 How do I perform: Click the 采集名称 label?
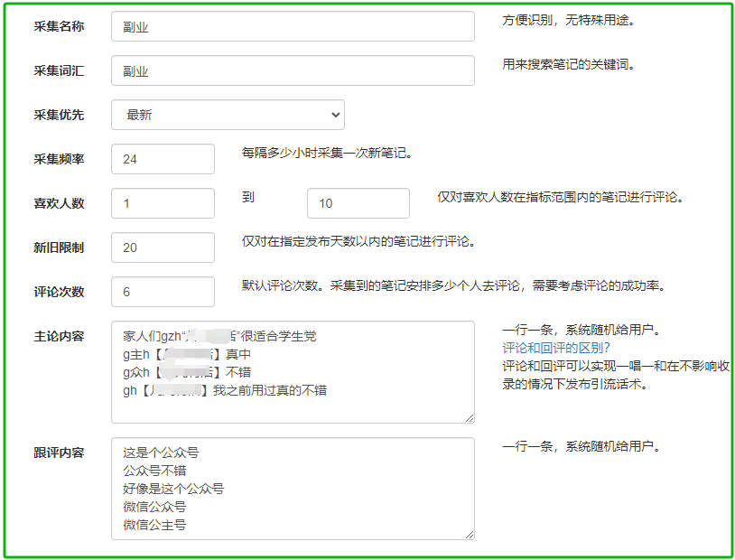point(59,26)
